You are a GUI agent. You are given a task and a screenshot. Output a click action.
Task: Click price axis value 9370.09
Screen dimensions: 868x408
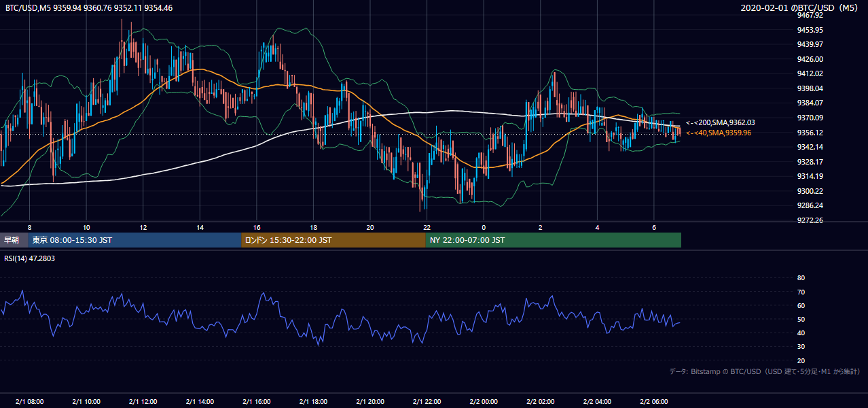coord(810,118)
